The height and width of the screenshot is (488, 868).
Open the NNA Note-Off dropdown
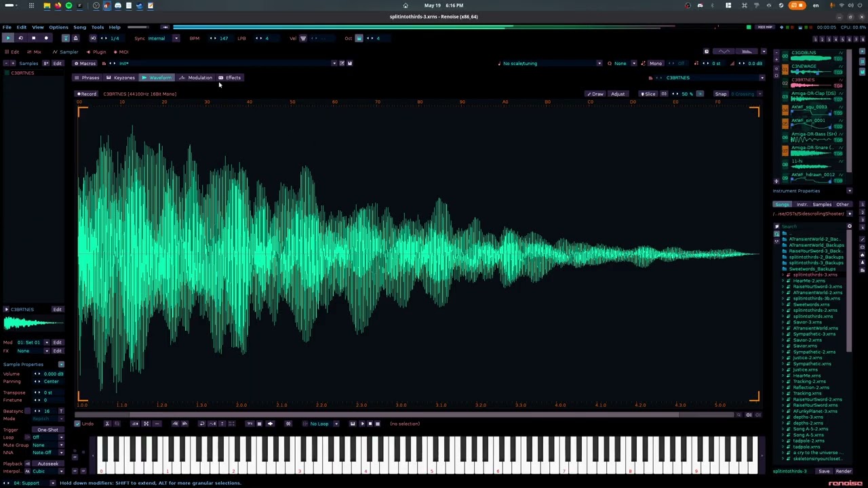coord(47,452)
